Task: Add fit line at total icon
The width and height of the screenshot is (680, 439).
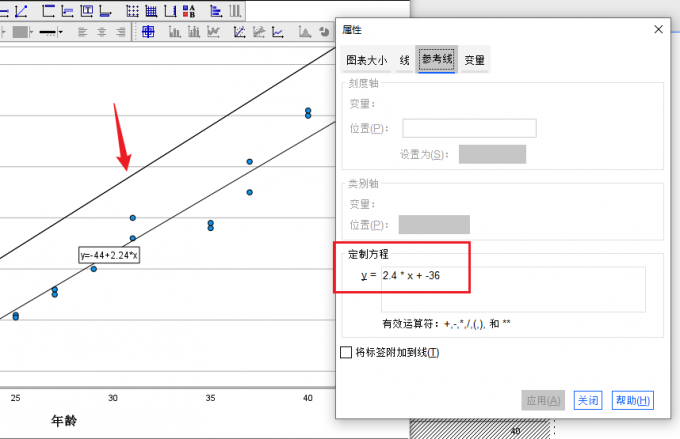Action: [239, 32]
